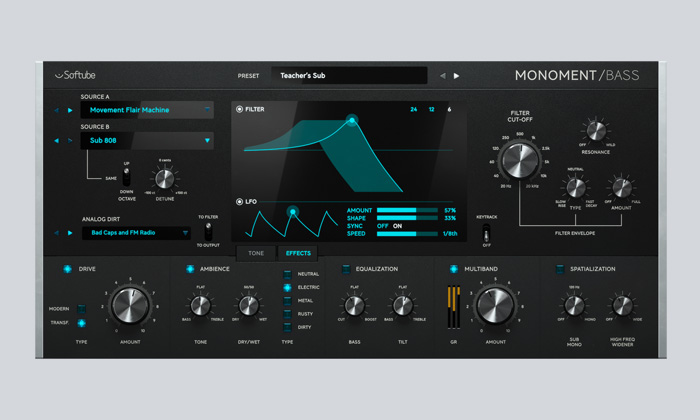The width and height of the screenshot is (700, 420).
Task: Click the LFO Amount slider bar
Action: pyautogui.click(x=407, y=210)
